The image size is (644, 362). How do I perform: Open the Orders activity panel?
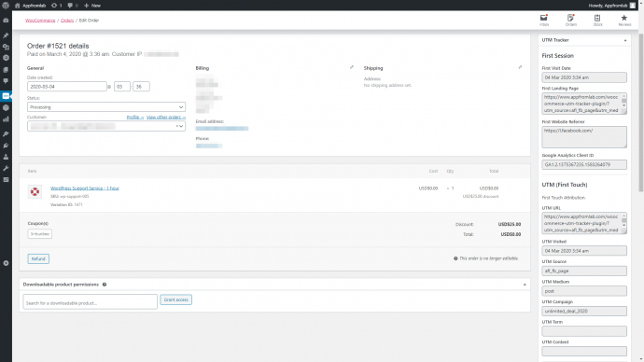[x=570, y=20]
